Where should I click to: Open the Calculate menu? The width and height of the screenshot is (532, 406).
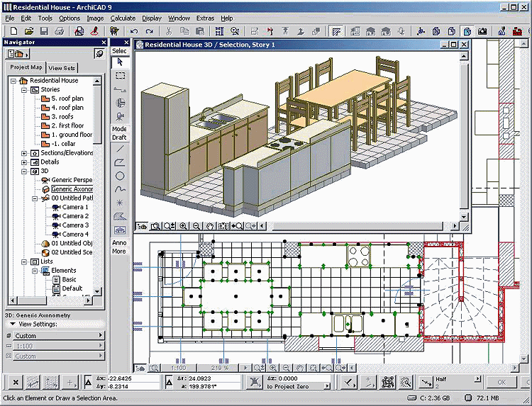123,18
